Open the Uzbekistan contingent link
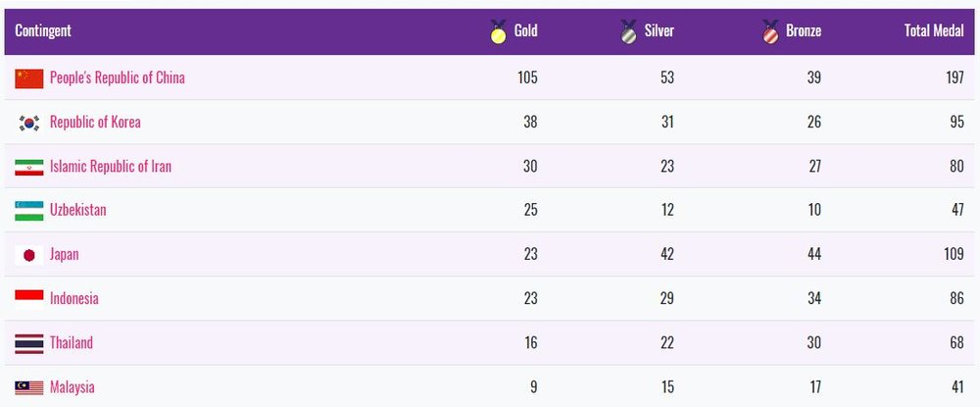 [x=78, y=210]
